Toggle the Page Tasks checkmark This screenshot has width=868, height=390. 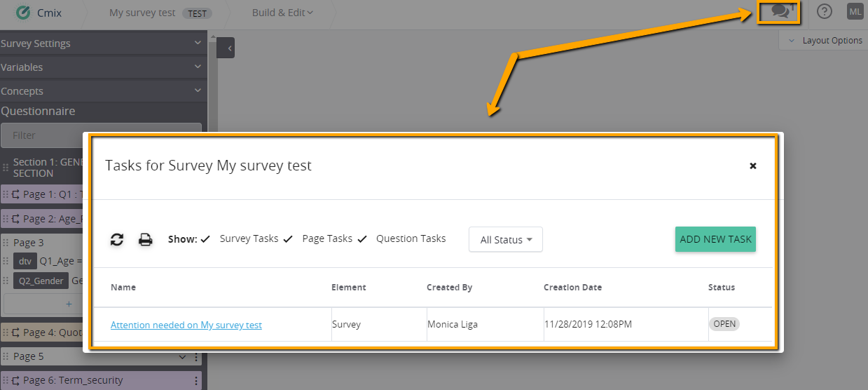[288, 239]
